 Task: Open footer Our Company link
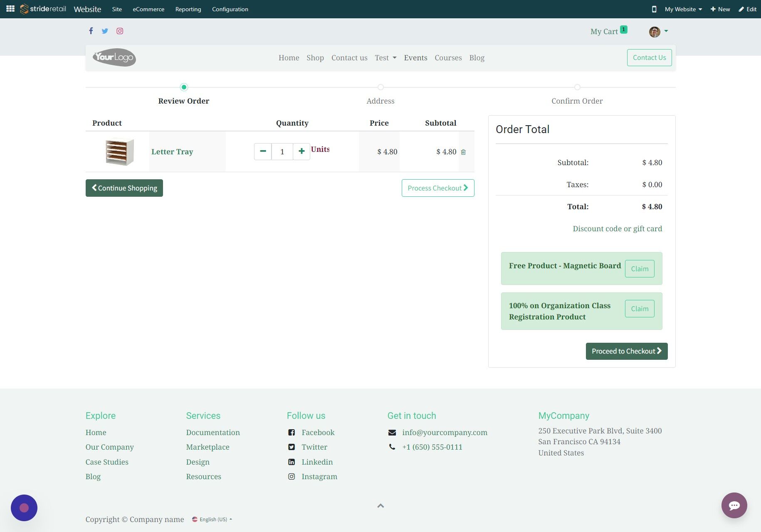click(x=110, y=447)
